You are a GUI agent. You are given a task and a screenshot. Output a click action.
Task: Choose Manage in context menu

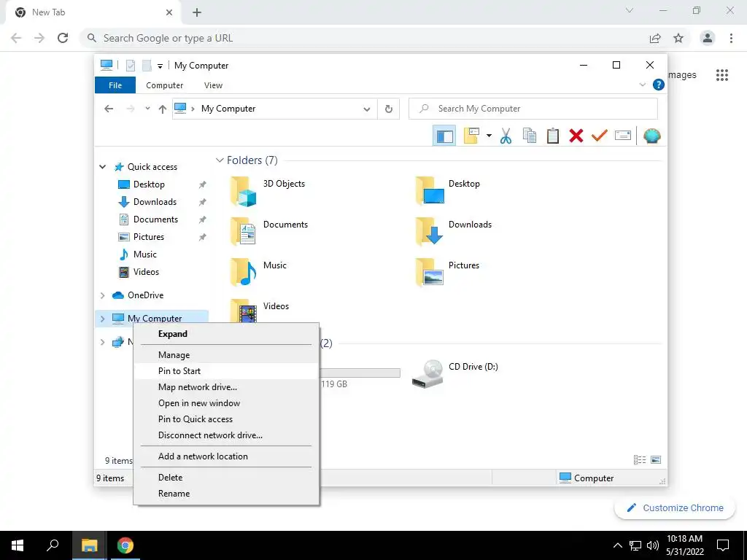(226, 355)
